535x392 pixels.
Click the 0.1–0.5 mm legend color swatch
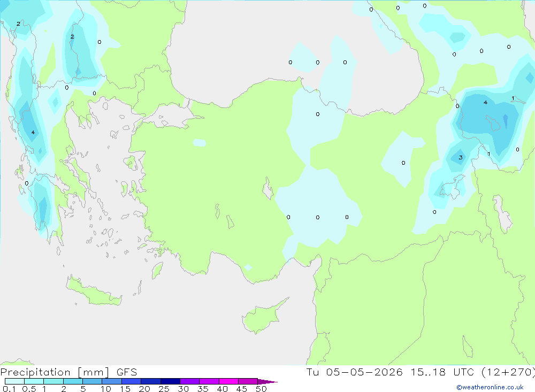click(x=14, y=381)
